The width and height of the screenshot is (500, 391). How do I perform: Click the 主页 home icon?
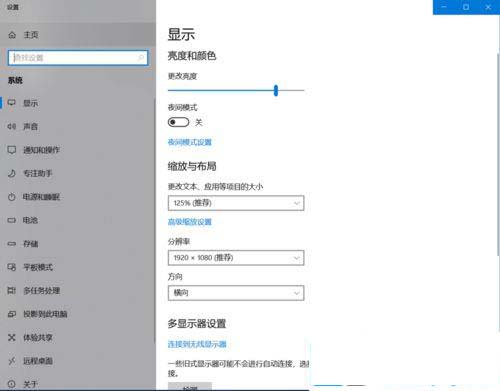[x=12, y=35]
